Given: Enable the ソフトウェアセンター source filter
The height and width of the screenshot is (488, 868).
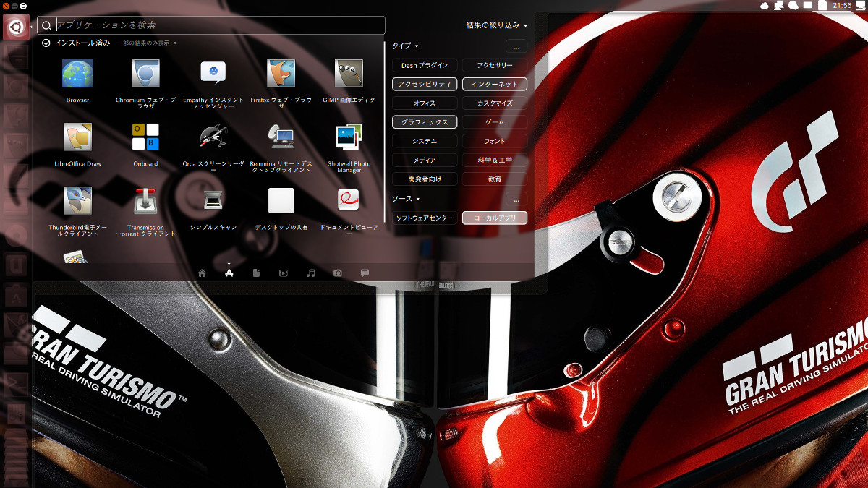Looking at the screenshot, I should 425,218.
